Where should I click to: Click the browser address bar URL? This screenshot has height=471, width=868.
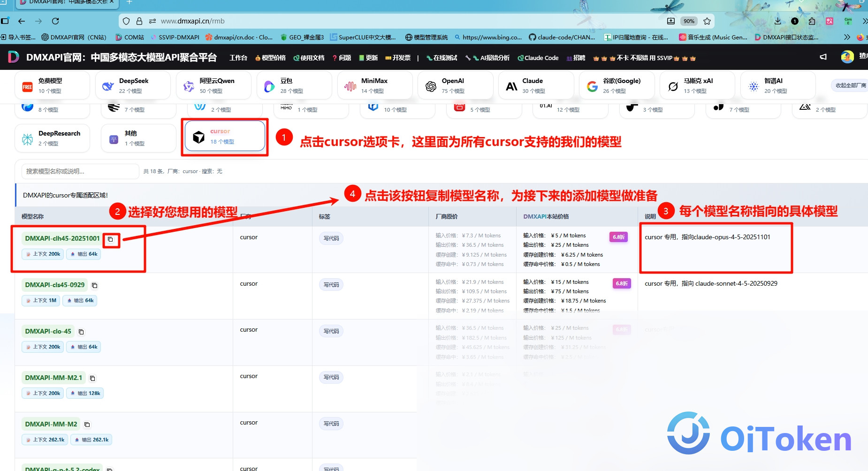[x=193, y=21]
